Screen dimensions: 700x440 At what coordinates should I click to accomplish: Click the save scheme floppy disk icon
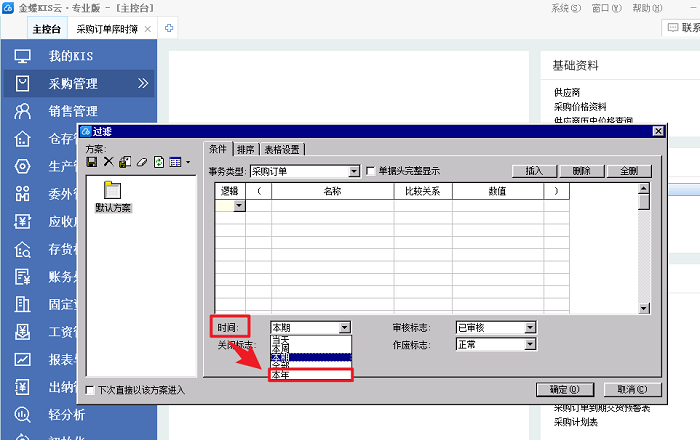coord(92,162)
